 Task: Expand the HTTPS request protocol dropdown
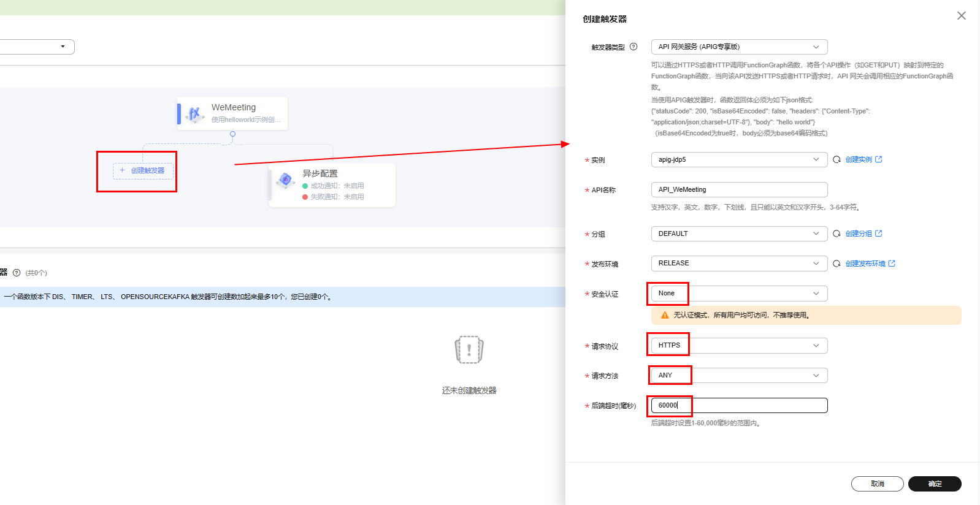(x=738, y=346)
